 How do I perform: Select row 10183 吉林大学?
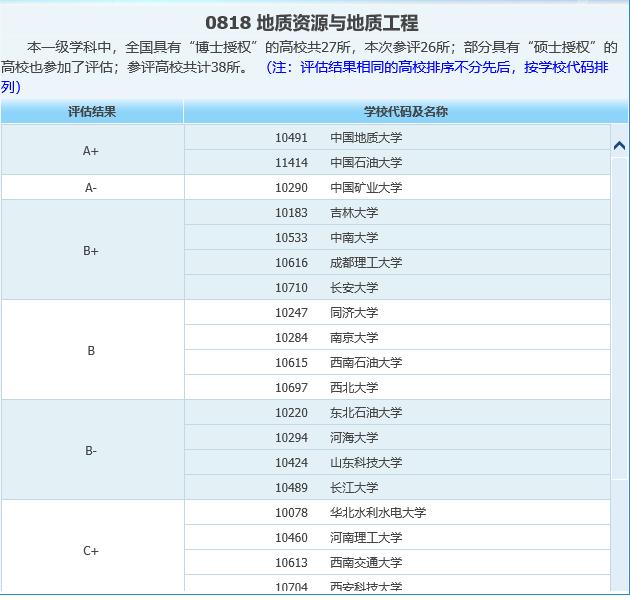[397, 212]
